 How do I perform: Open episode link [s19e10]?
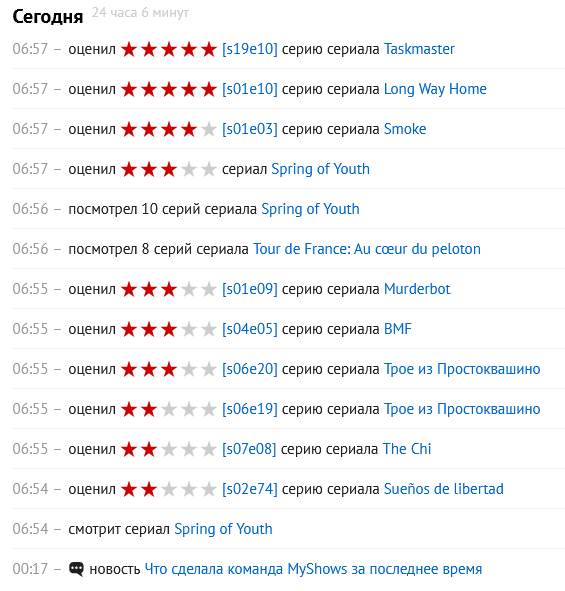(x=250, y=49)
